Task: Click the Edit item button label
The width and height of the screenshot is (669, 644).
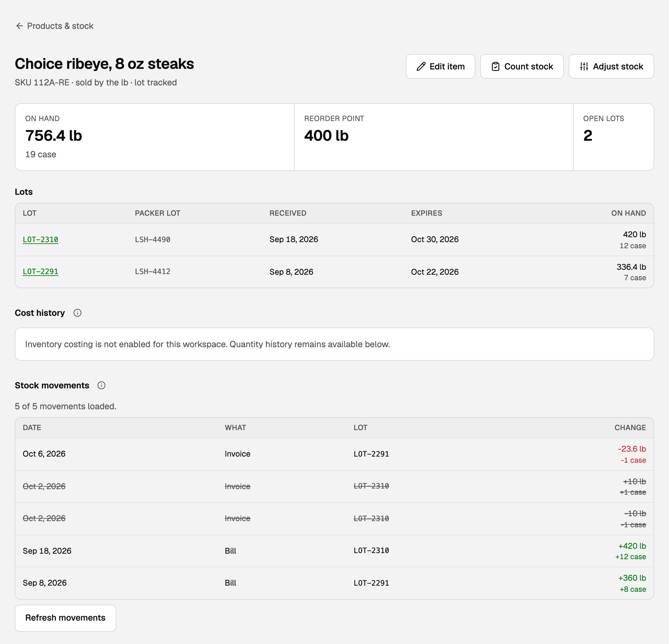Action: pyautogui.click(x=447, y=66)
